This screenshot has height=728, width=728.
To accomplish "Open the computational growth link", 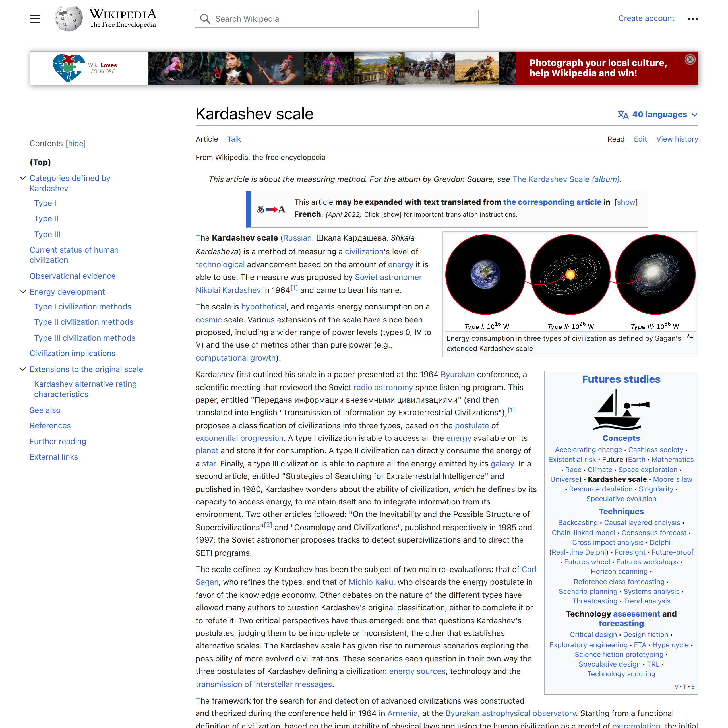I will click(x=235, y=358).
